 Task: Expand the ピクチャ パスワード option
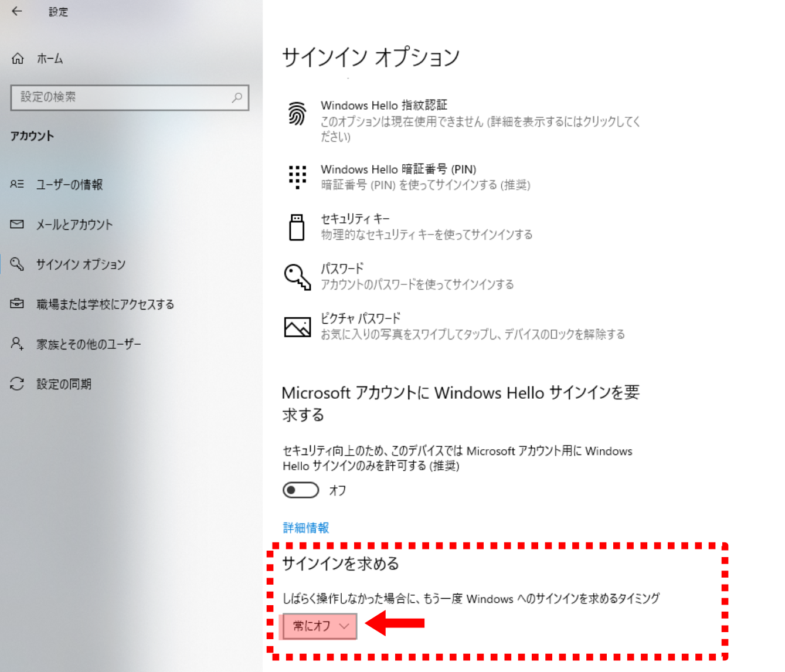360,318
